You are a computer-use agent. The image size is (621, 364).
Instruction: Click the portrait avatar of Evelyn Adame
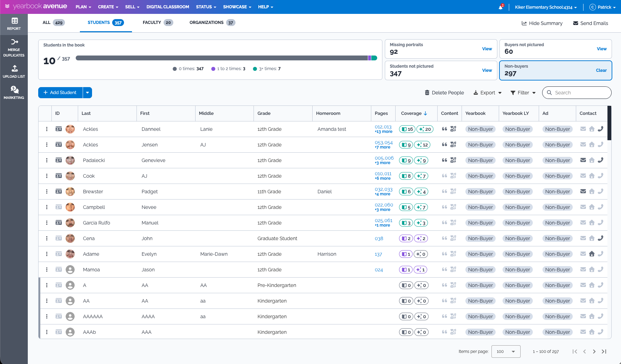tap(70, 254)
